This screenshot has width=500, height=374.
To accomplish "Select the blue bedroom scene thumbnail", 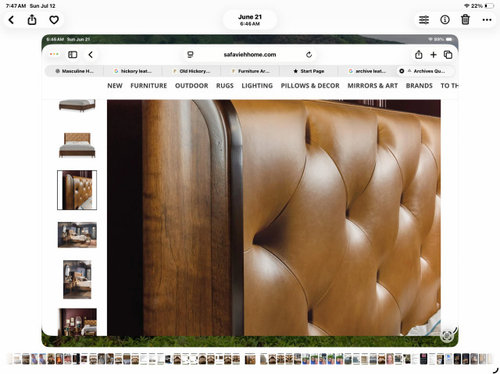I will click(x=77, y=235).
